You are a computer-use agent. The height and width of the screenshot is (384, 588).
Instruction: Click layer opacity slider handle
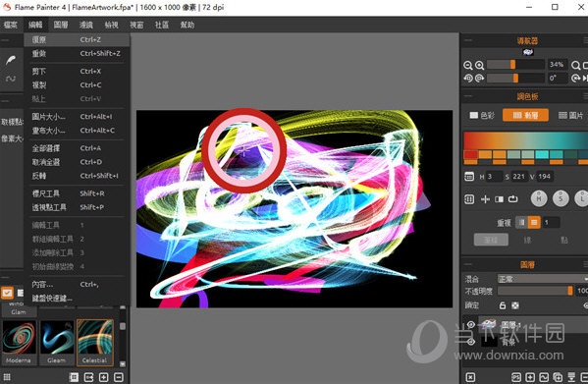pyautogui.click(x=570, y=291)
